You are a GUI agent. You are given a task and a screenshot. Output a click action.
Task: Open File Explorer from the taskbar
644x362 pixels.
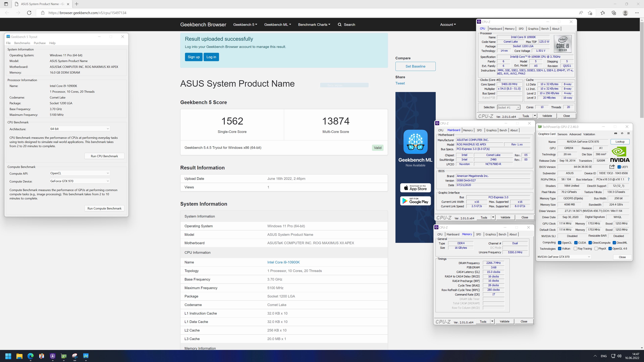[x=19, y=356]
